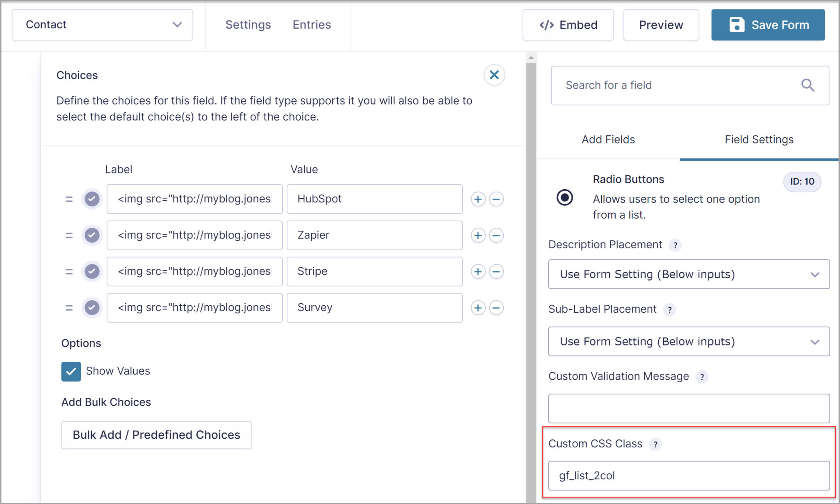840x504 pixels.
Task: Close the Choices panel
Action: [x=494, y=75]
